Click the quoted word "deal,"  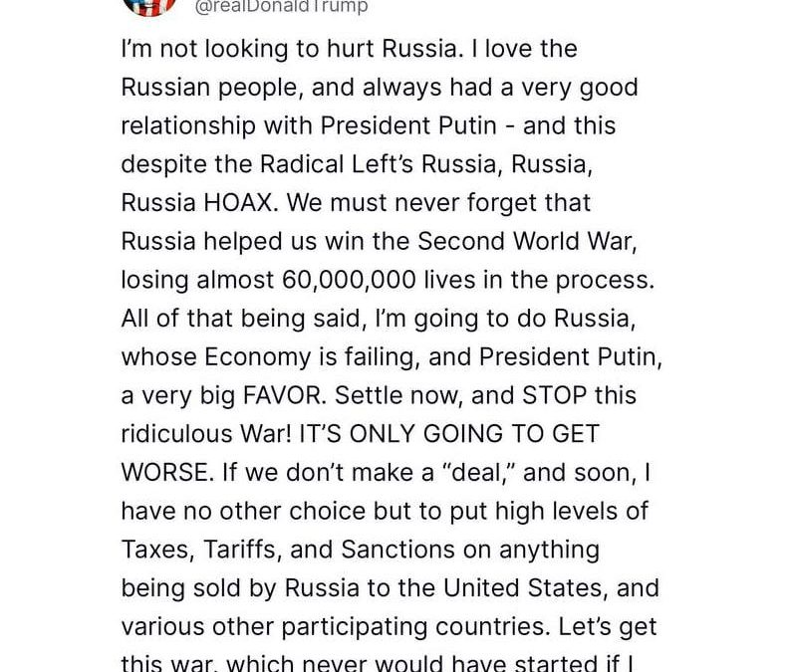click(480, 473)
